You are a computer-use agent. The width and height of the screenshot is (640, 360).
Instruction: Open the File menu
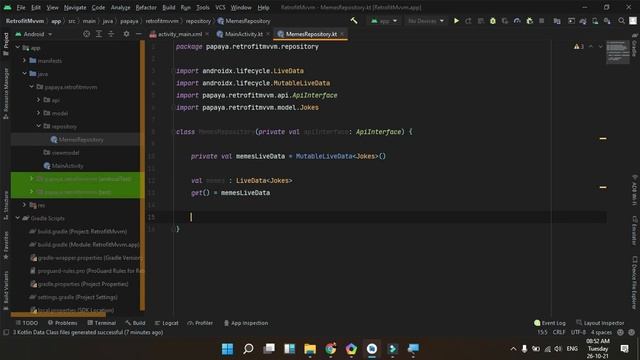pyautogui.click(x=21, y=7)
